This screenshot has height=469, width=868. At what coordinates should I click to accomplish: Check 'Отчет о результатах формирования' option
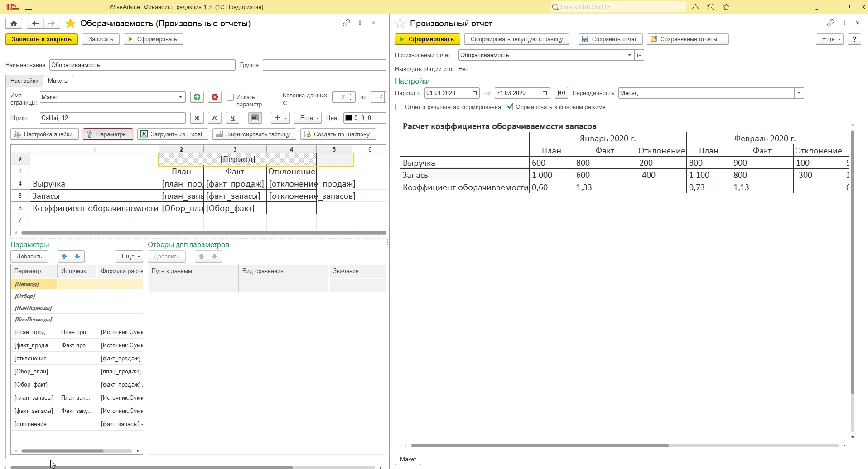click(x=399, y=107)
